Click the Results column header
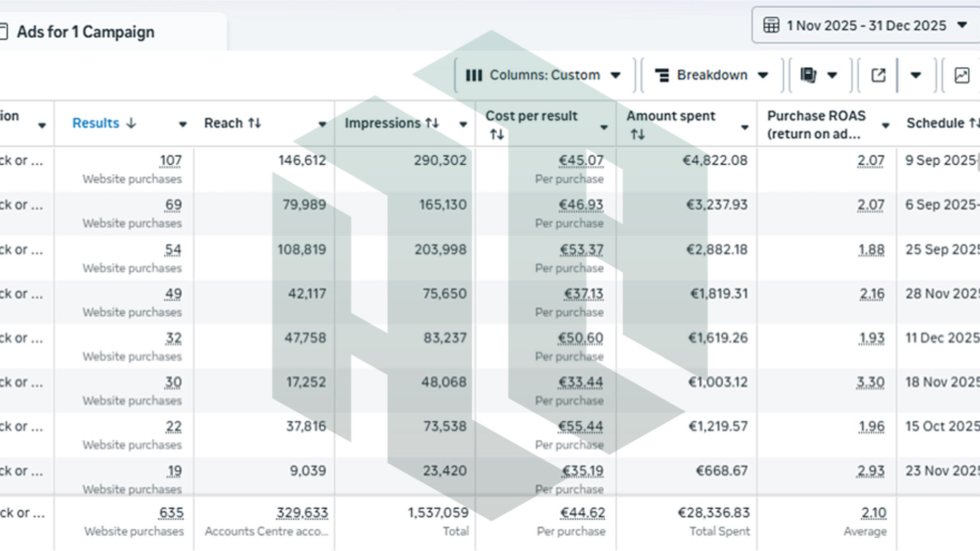 coord(96,123)
